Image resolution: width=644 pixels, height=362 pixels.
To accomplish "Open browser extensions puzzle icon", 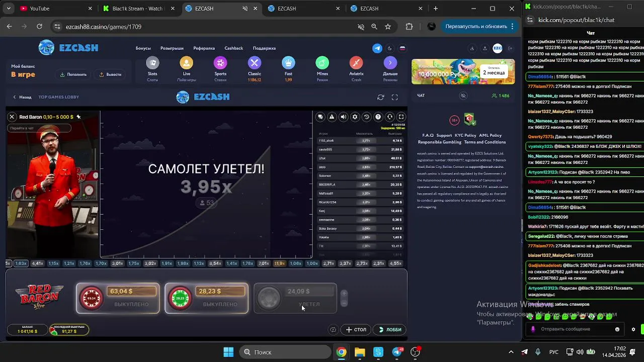I will pyautogui.click(x=409, y=27).
